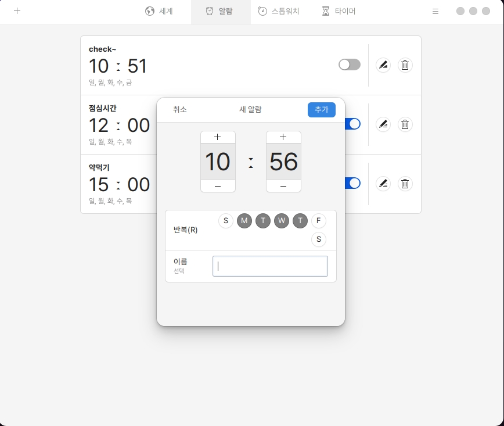The image size is (504, 426).
Task: Click trash icon for 점심시간 alarm
Action: (405, 124)
